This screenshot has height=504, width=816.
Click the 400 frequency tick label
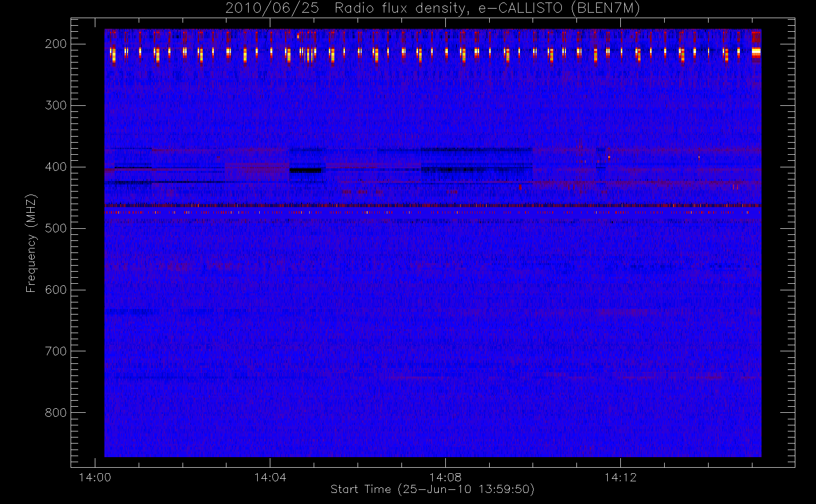tap(56, 167)
